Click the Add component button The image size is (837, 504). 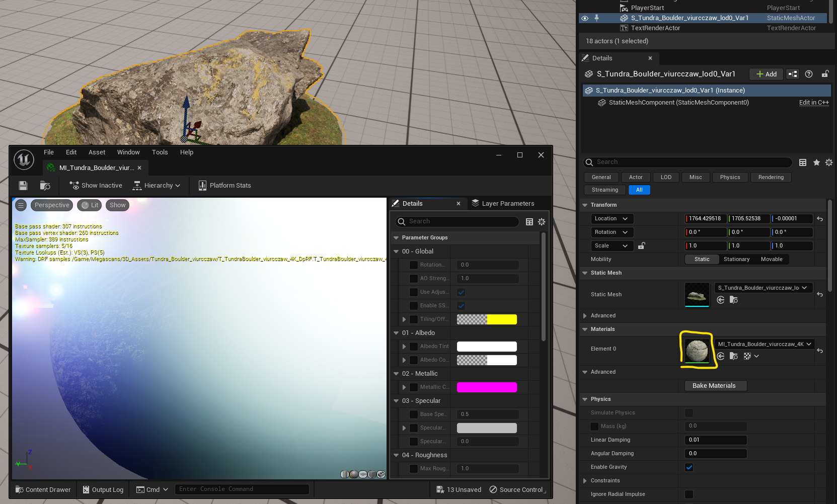[767, 74]
